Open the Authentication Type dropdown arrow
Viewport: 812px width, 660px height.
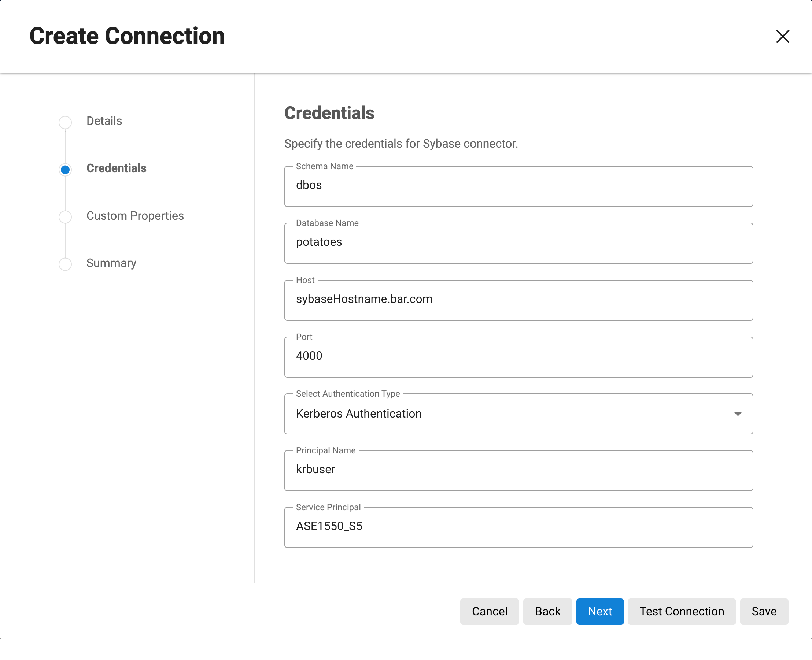(738, 414)
